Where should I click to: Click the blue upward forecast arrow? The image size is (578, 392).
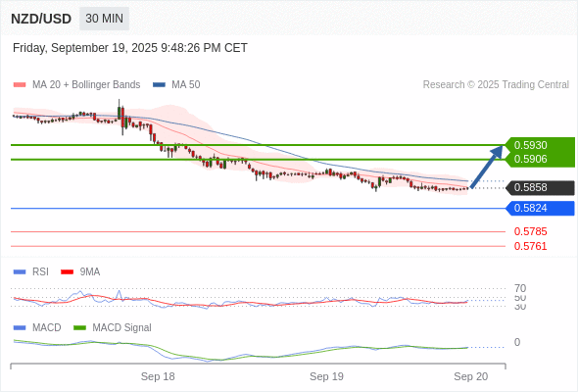(487, 167)
